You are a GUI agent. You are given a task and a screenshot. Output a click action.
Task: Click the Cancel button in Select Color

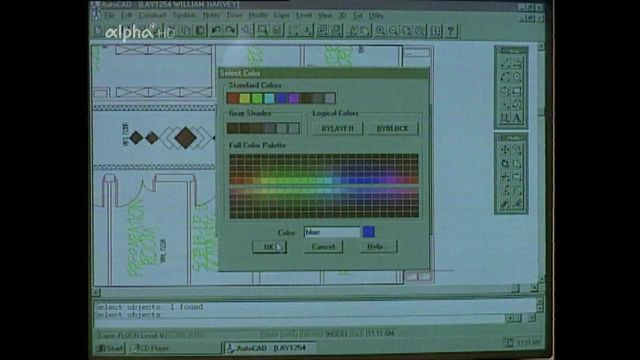click(323, 247)
